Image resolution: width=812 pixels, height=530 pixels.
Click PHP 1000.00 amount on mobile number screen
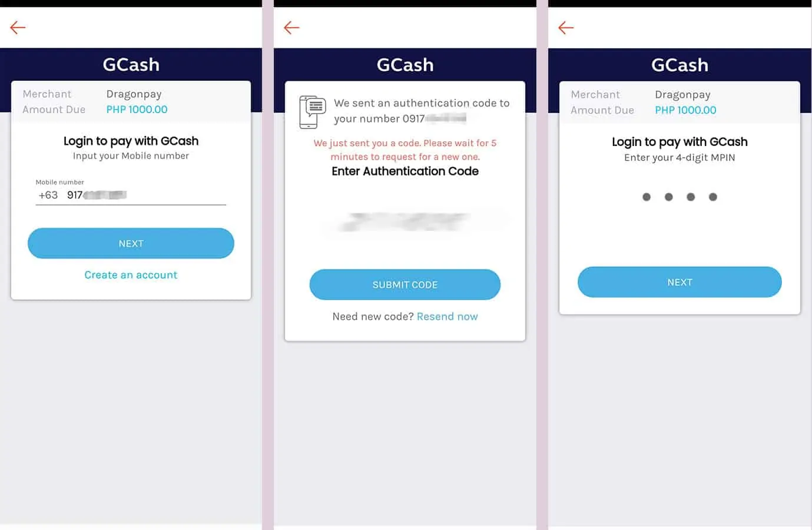pyautogui.click(x=137, y=110)
